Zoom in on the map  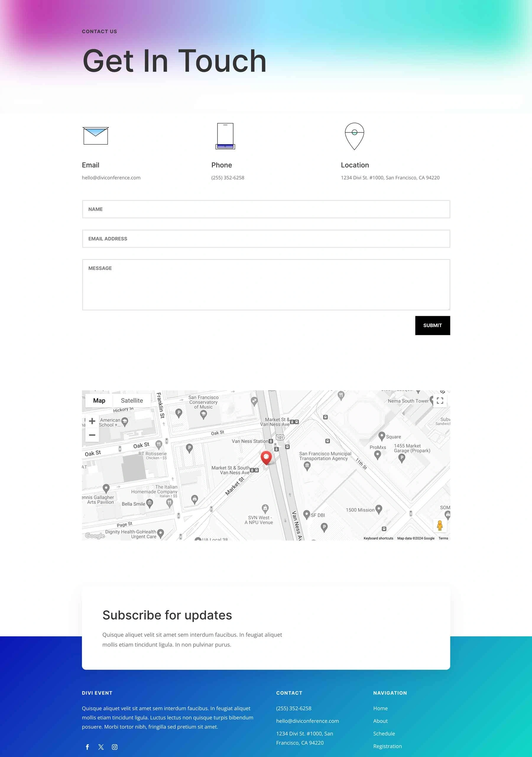pos(92,421)
